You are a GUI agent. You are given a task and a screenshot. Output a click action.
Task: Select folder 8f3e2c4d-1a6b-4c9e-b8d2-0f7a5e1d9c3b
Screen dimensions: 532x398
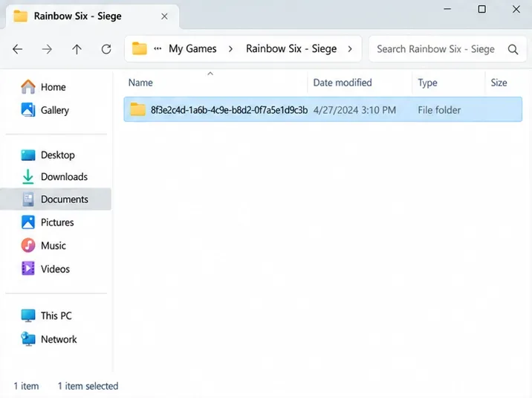[322, 109]
